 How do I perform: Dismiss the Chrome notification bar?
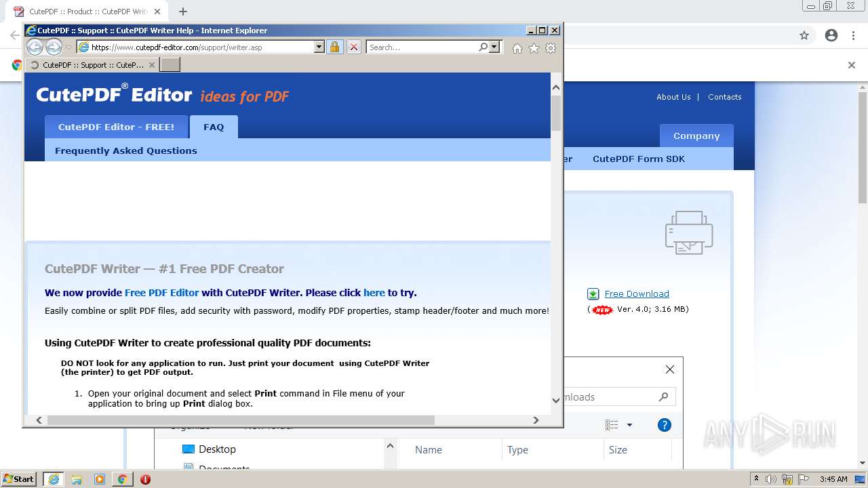pyautogui.click(x=852, y=65)
